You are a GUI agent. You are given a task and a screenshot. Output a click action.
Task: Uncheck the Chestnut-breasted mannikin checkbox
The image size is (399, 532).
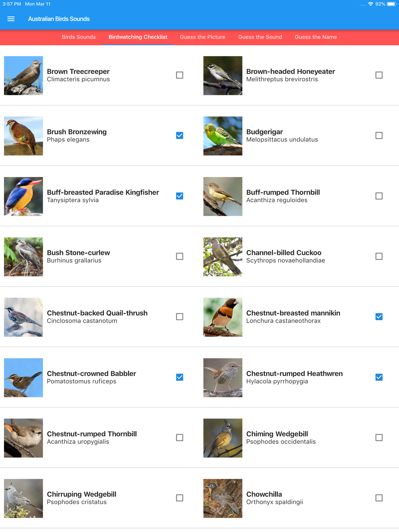379,317
